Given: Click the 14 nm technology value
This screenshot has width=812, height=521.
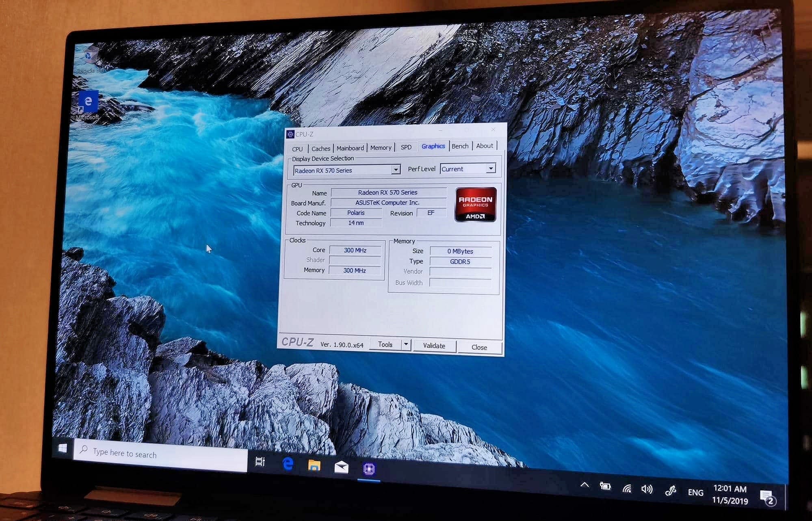Looking at the screenshot, I should [356, 223].
